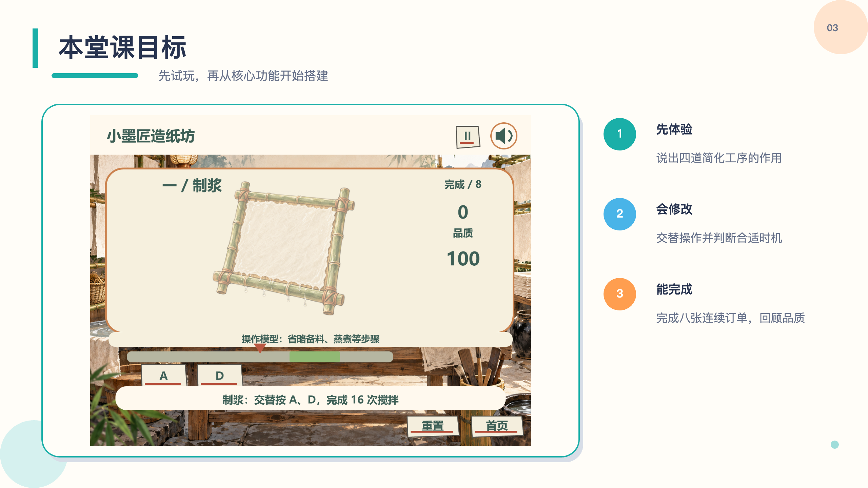This screenshot has width=868, height=488.
Task: Select the orange number 3 circle
Action: pos(619,294)
